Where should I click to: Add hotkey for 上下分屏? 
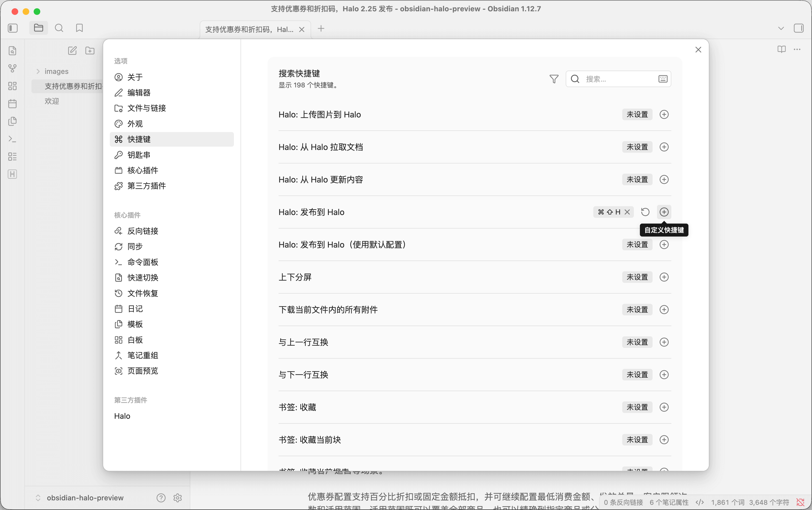[x=664, y=277]
